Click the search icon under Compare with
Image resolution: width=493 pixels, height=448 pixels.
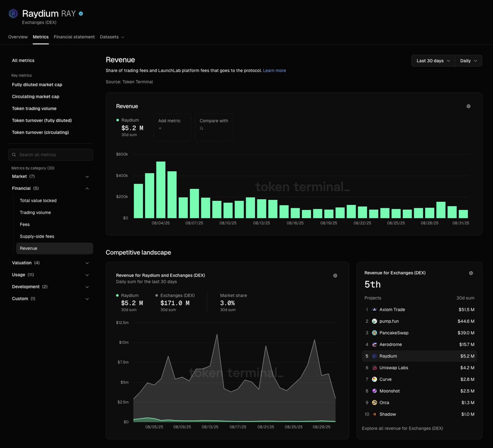pyautogui.click(x=202, y=128)
